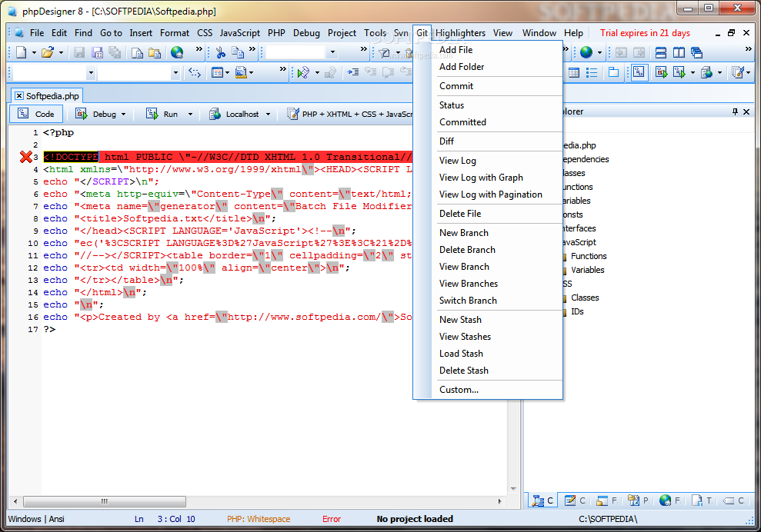Open the globe FTP panel tab at the bottom

point(669,500)
